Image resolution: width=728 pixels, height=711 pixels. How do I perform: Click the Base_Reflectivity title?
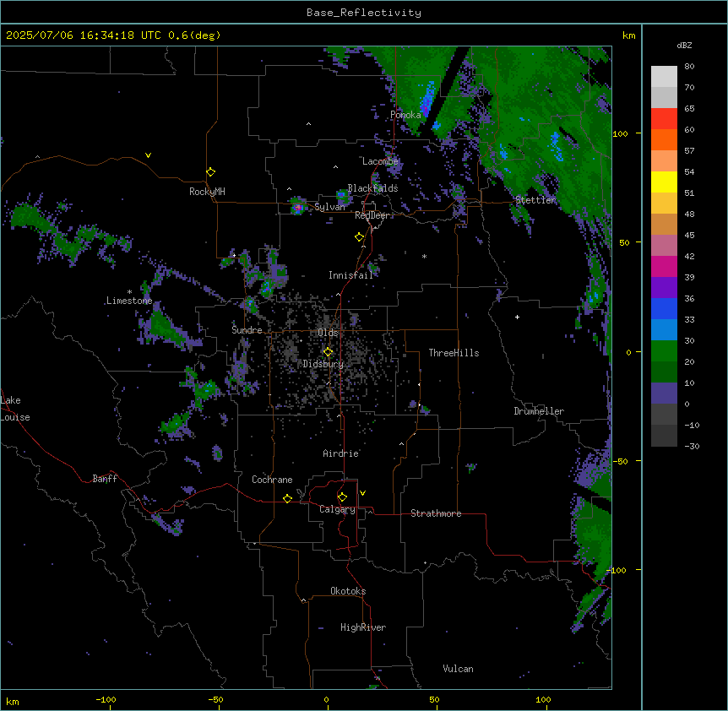[364, 13]
